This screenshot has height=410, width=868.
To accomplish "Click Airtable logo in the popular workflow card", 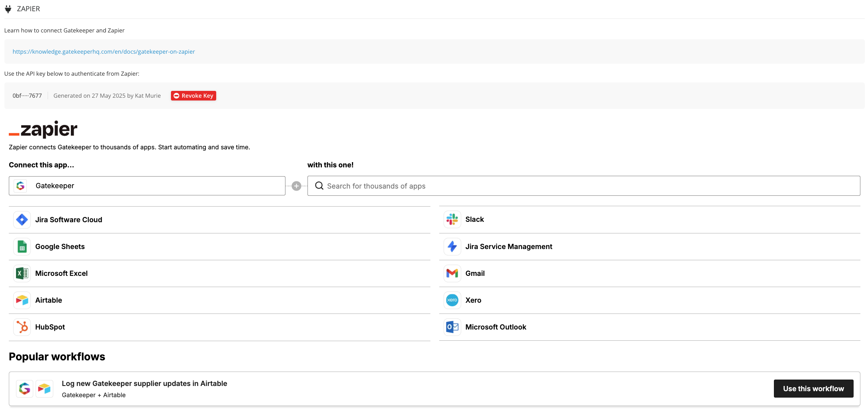I will [x=44, y=389].
